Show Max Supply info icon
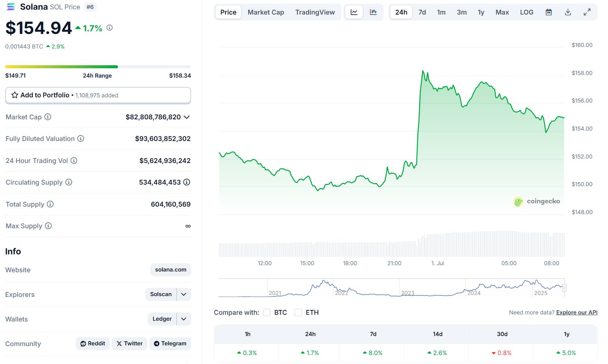This screenshot has width=608, height=364. [x=48, y=226]
